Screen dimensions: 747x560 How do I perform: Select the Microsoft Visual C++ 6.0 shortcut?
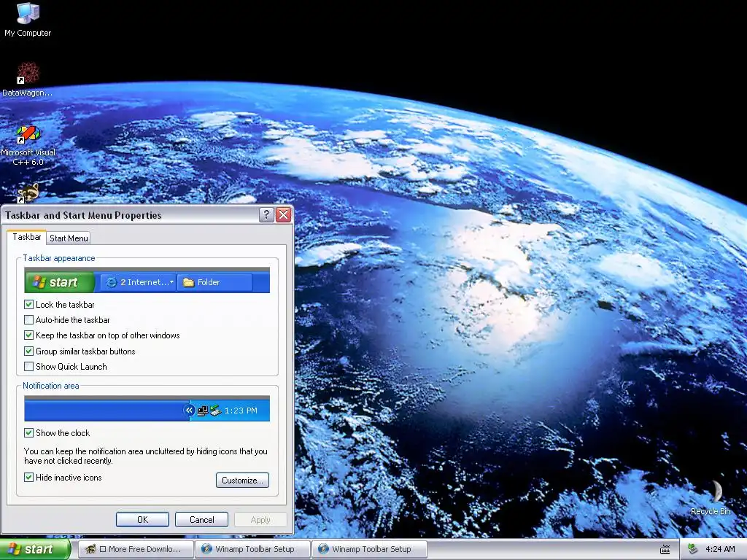(28, 145)
